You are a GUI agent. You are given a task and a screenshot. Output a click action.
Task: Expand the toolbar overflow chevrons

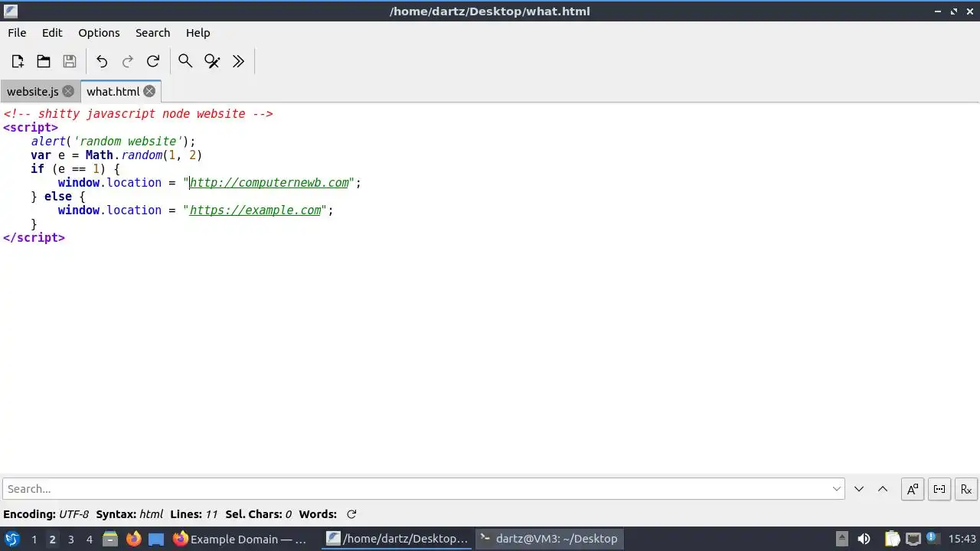[x=238, y=61]
